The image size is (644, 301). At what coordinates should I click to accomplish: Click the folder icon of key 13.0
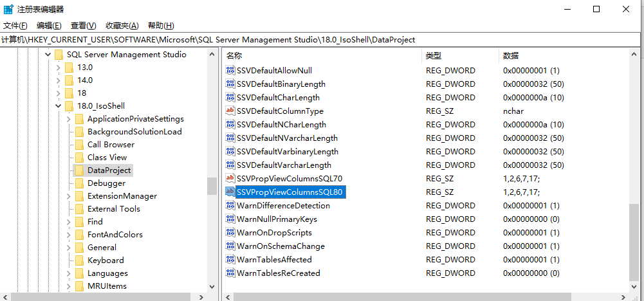[69, 68]
